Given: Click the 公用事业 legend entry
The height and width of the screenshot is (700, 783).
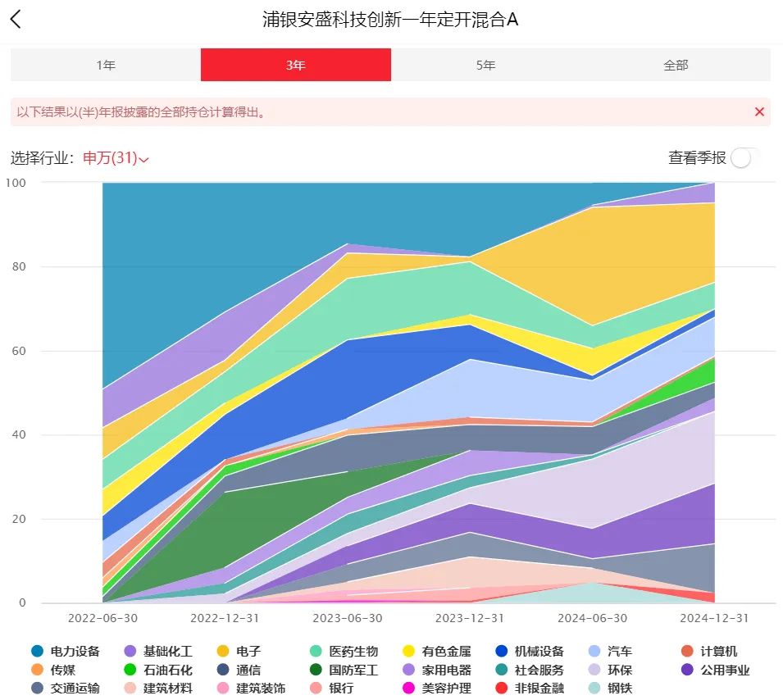Looking at the screenshot, I should click(716, 670).
